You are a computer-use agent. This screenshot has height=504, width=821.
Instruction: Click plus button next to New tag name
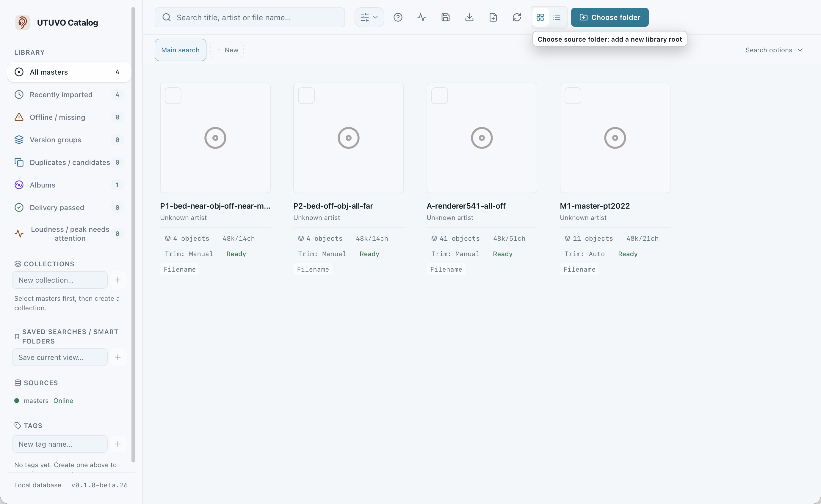(118, 444)
